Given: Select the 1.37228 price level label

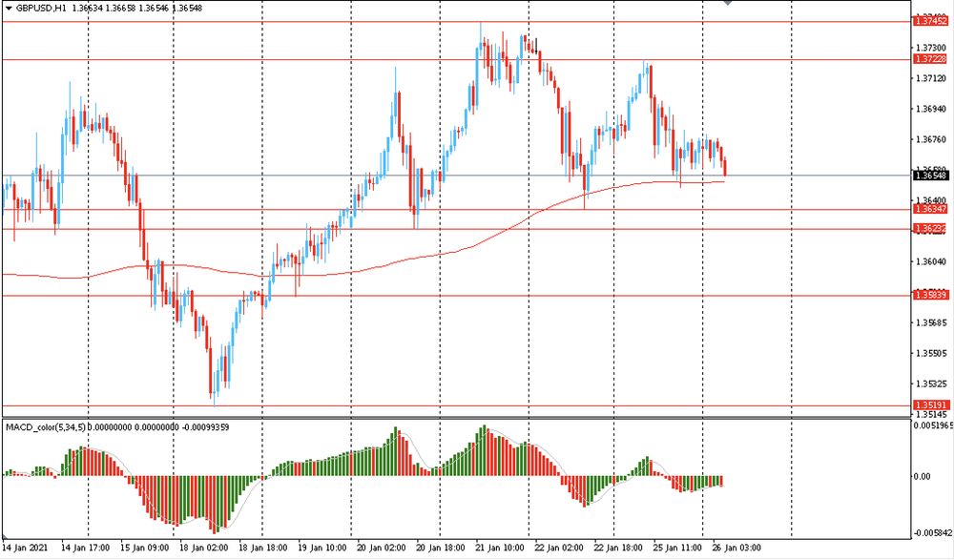Looking at the screenshot, I should click(x=930, y=59).
